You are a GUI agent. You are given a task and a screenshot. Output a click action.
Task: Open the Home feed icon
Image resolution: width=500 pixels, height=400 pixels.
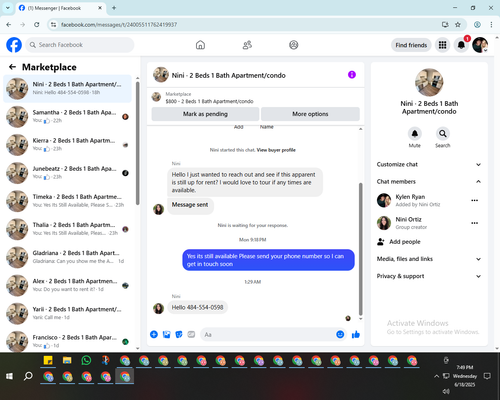200,45
